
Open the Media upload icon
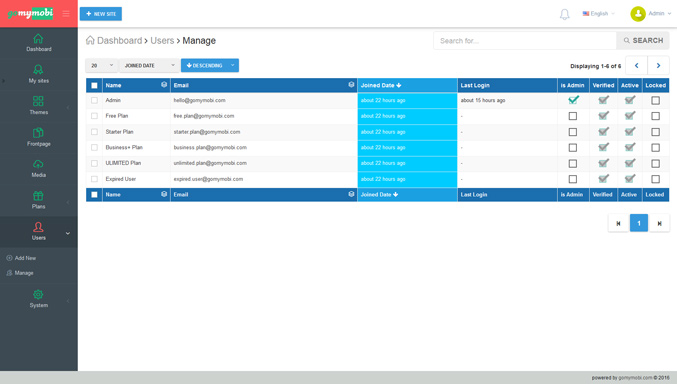38,164
